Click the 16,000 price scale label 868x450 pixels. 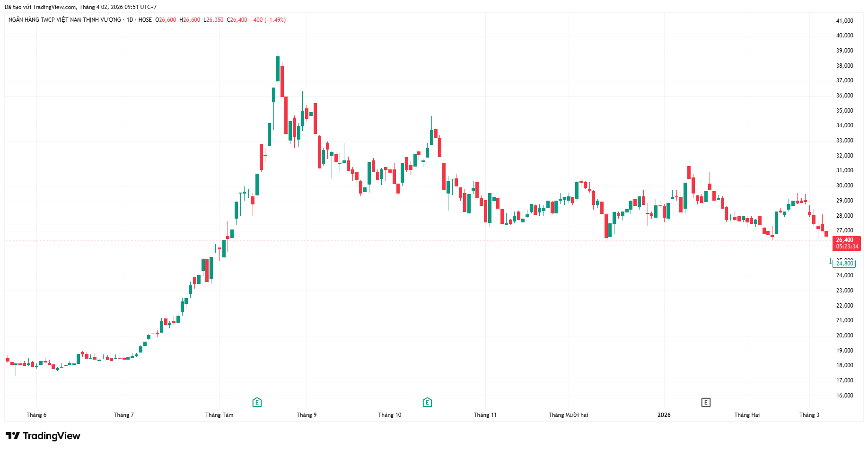click(x=844, y=396)
